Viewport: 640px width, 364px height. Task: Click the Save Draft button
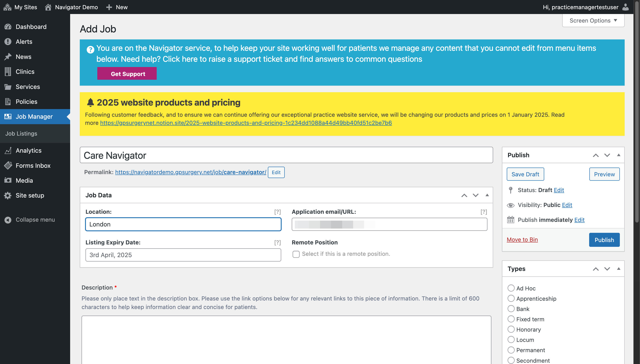click(525, 174)
